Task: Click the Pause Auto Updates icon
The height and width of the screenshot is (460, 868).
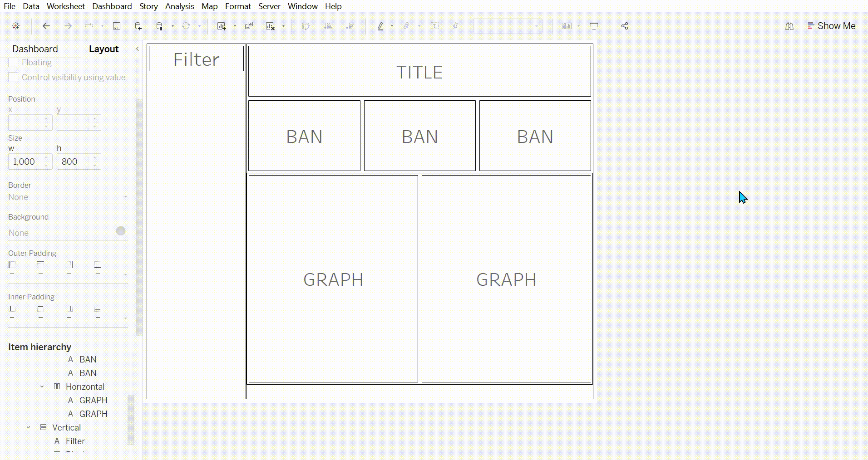Action: pos(159,26)
